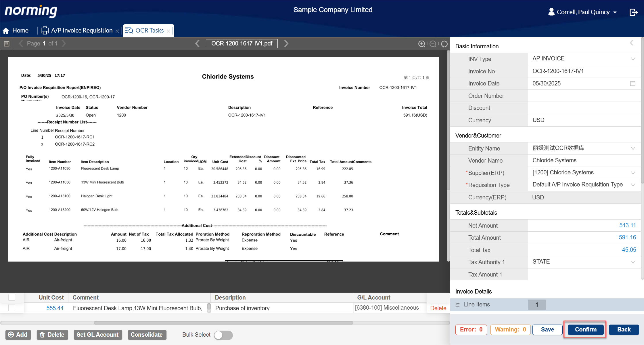The image size is (644, 345).
Task: Tick the header select-all checkbox
Action: (x=12, y=297)
